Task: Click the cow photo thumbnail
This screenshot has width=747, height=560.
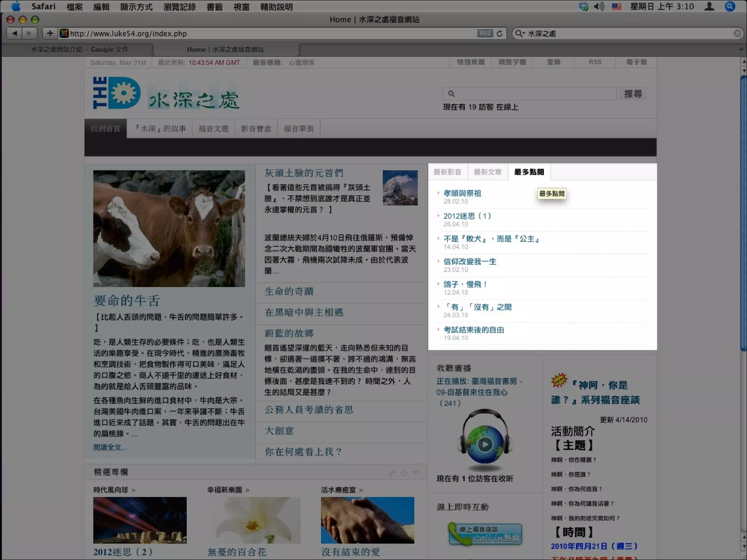Action: point(169,229)
